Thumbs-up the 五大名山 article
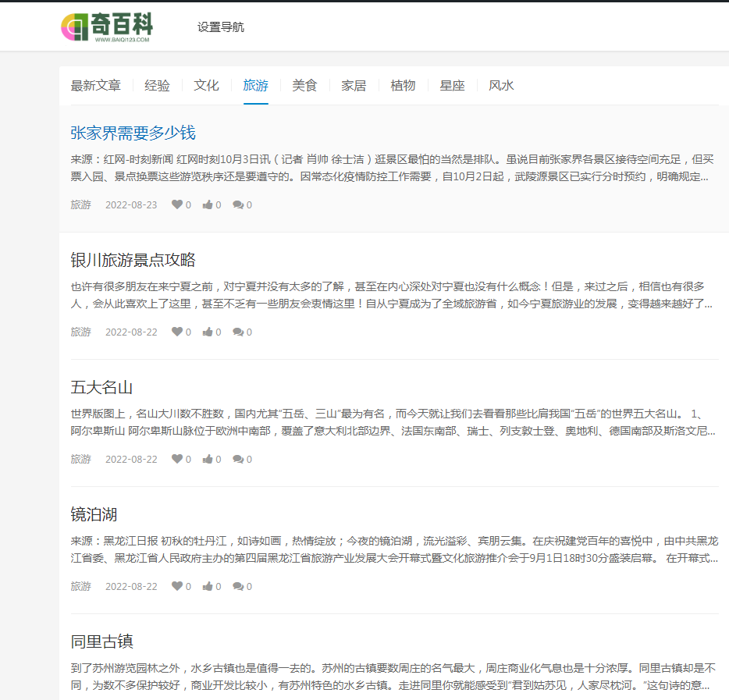 [x=207, y=459]
